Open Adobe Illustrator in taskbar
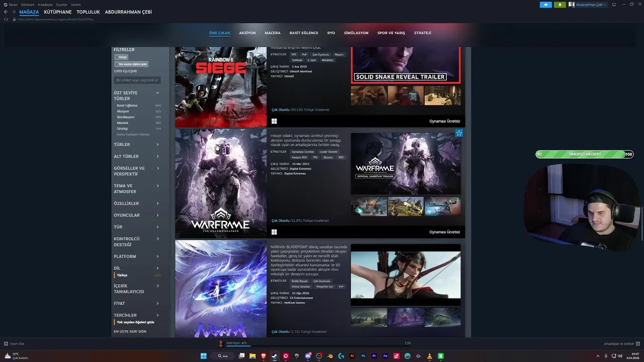The width and height of the screenshot is (644, 362). pos(352,356)
